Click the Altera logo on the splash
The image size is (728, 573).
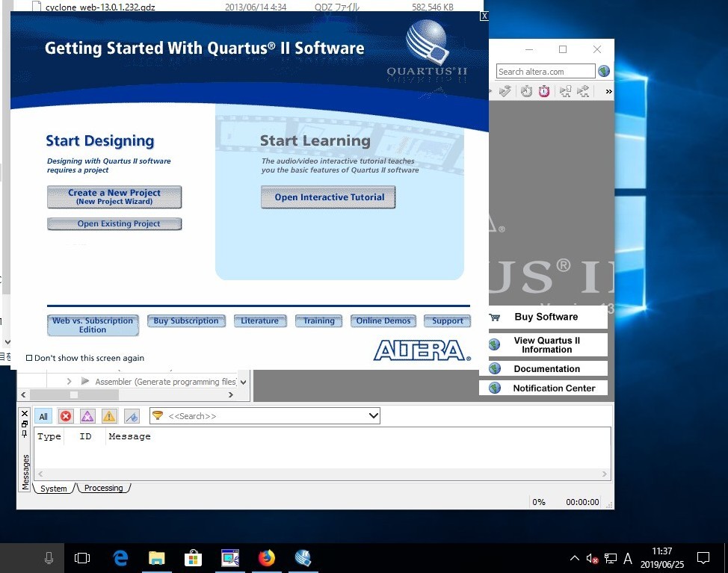point(422,350)
